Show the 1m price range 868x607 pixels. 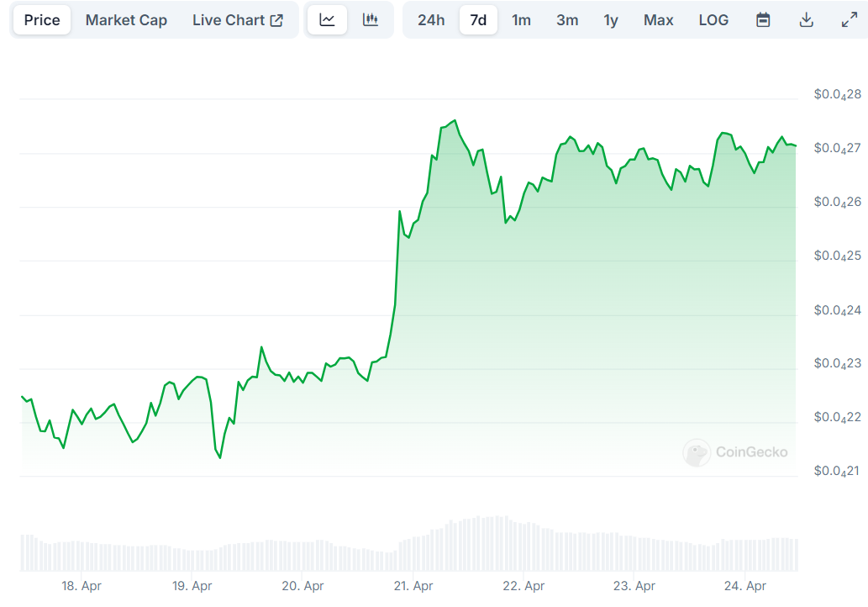(521, 20)
